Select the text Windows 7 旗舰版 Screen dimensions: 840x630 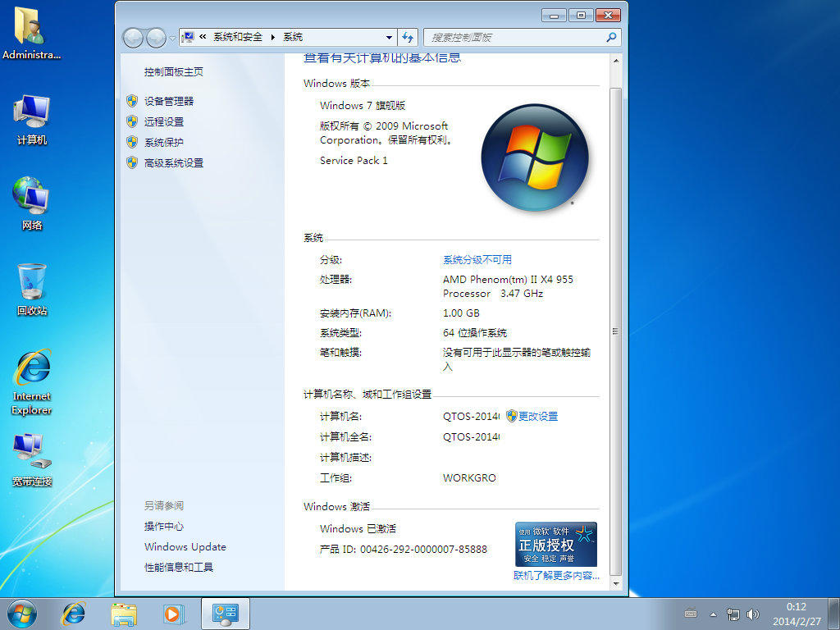click(363, 106)
